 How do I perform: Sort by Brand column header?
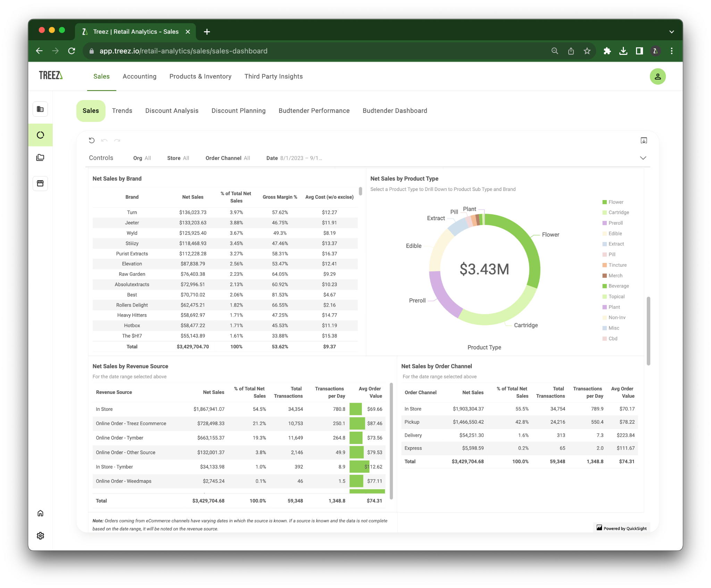click(132, 197)
